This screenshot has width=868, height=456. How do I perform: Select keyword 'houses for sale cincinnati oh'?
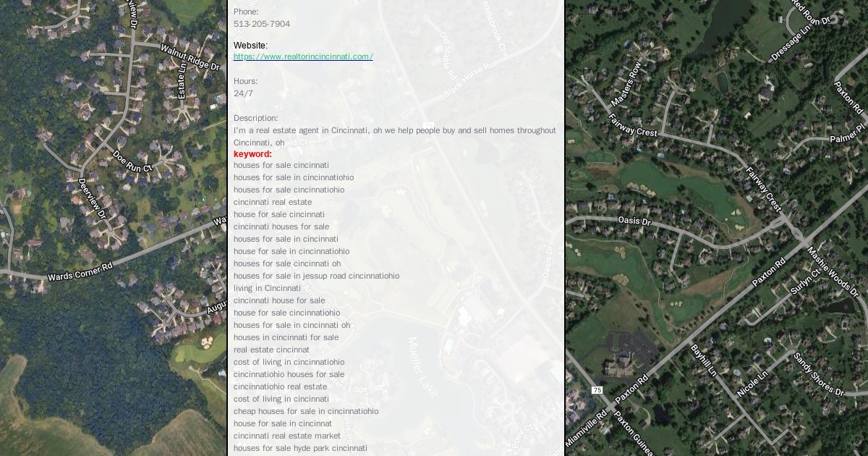click(287, 263)
